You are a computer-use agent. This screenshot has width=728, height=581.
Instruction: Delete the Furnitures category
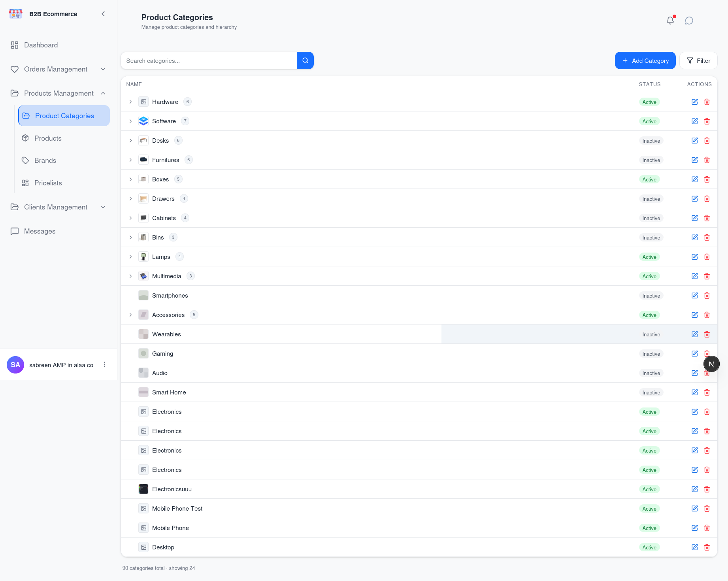click(707, 160)
